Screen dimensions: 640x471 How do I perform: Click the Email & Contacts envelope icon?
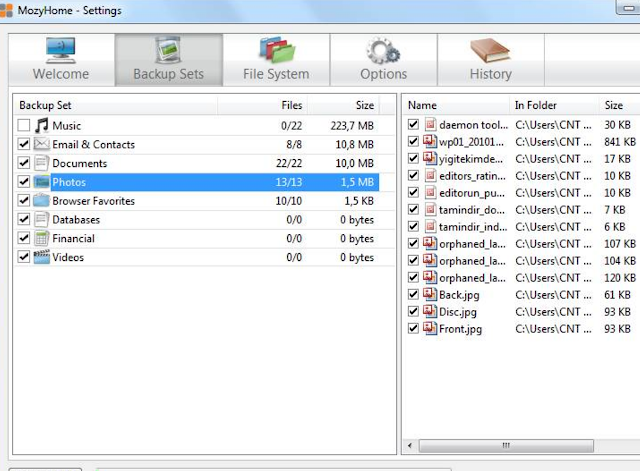tap(42, 144)
